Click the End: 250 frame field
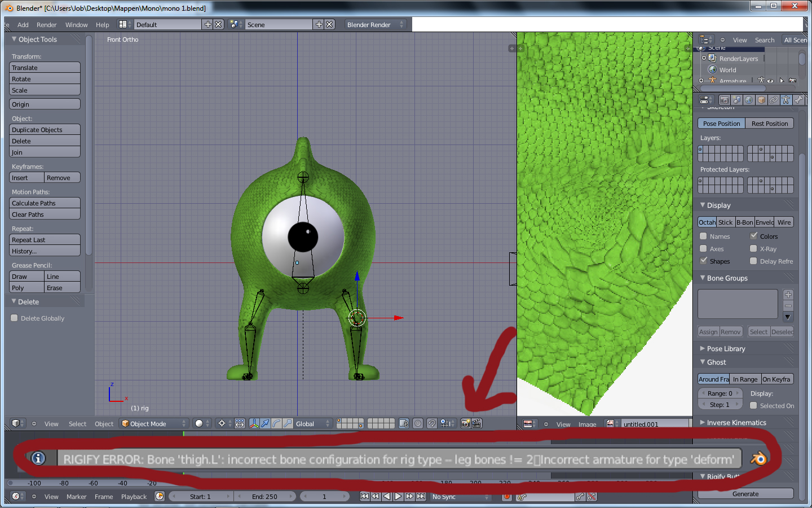812x508 pixels. tap(264, 497)
